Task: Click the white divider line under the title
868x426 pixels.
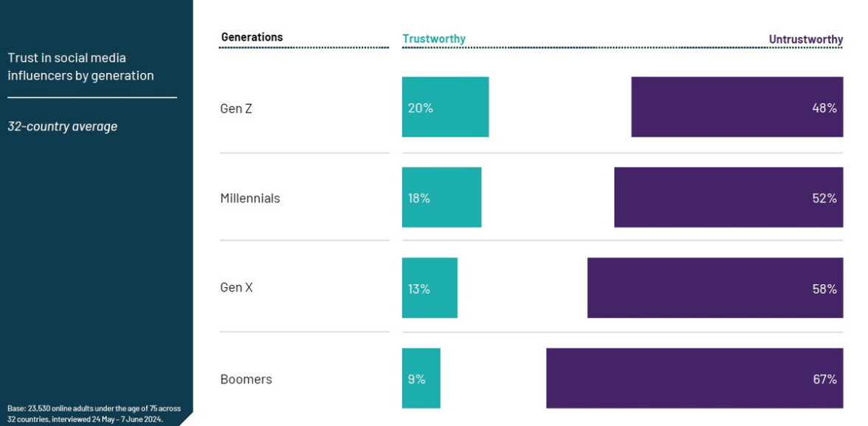Action: pyautogui.click(x=92, y=97)
